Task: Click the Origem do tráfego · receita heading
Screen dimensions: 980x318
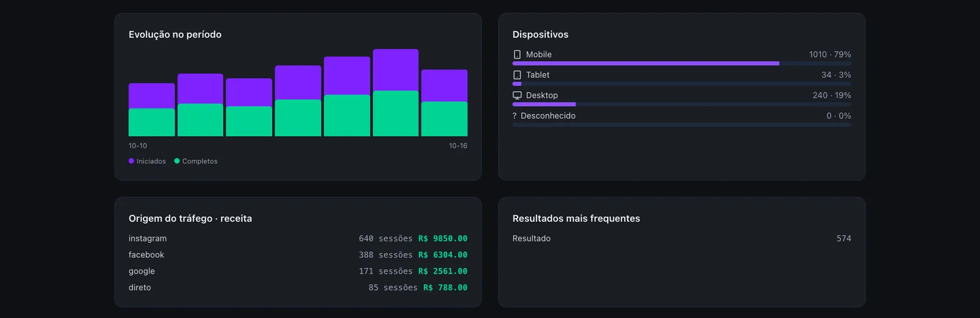Action: [x=190, y=218]
